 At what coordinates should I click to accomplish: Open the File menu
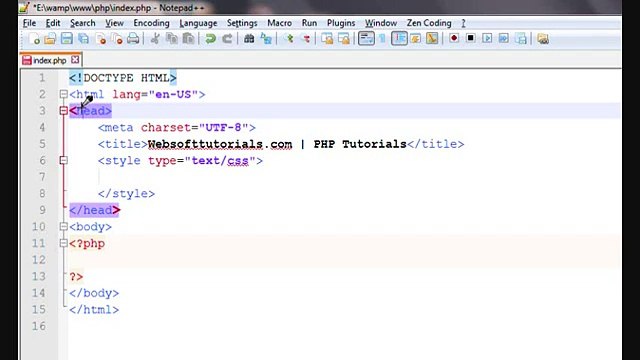pyautogui.click(x=29, y=23)
